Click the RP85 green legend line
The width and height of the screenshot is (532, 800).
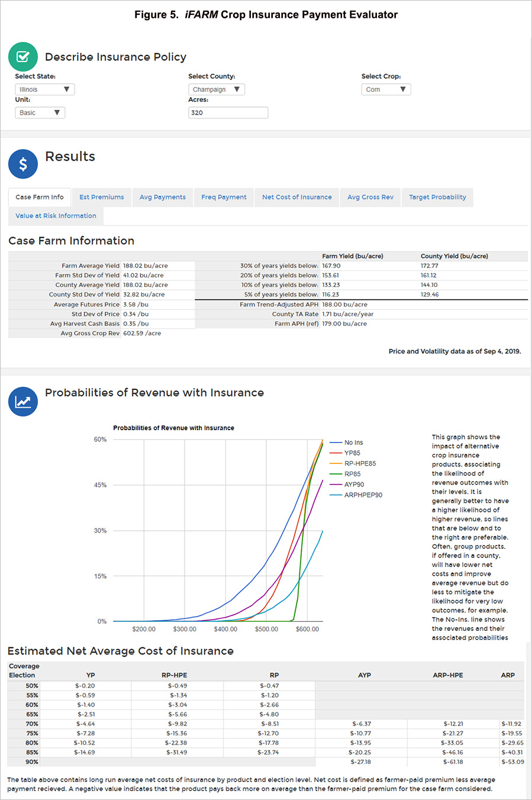click(x=336, y=474)
